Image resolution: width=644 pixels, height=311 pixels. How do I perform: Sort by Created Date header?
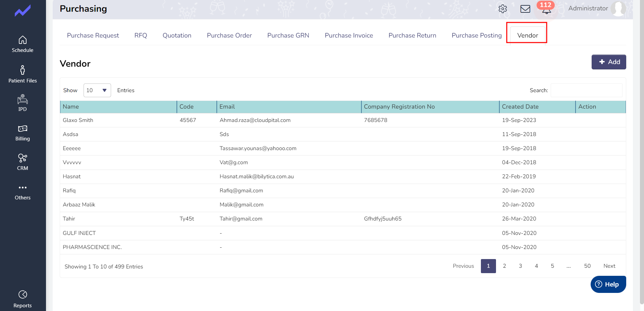(537, 107)
